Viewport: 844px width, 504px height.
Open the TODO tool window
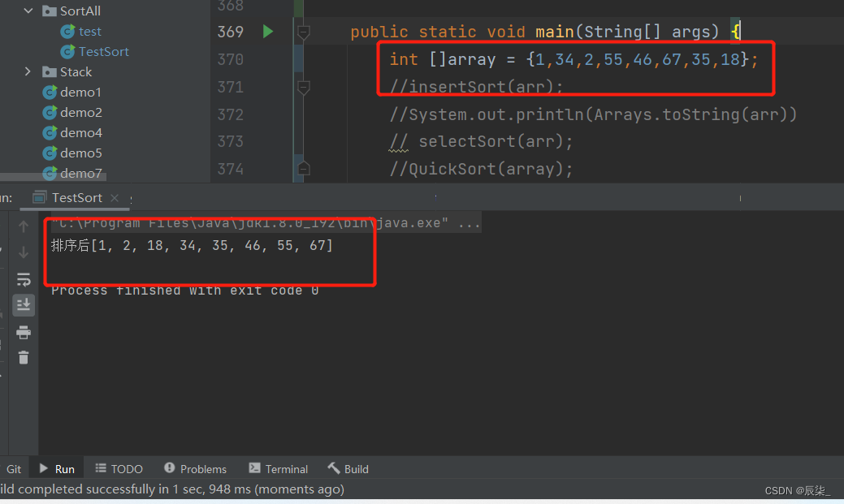click(x=119, y=469)
